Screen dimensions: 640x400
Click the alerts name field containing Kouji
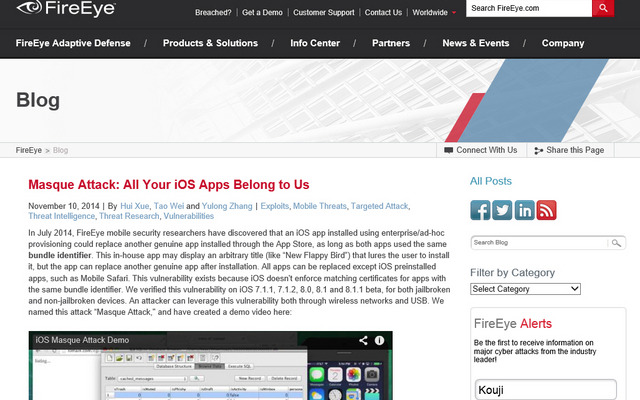(x=546, y=390)
